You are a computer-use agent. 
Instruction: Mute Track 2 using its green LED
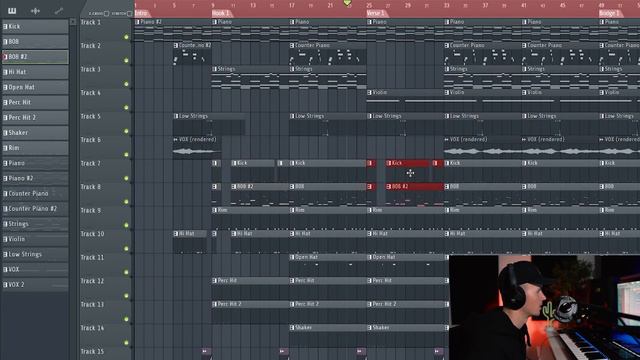pyautogui.click(x=127, y=60)
